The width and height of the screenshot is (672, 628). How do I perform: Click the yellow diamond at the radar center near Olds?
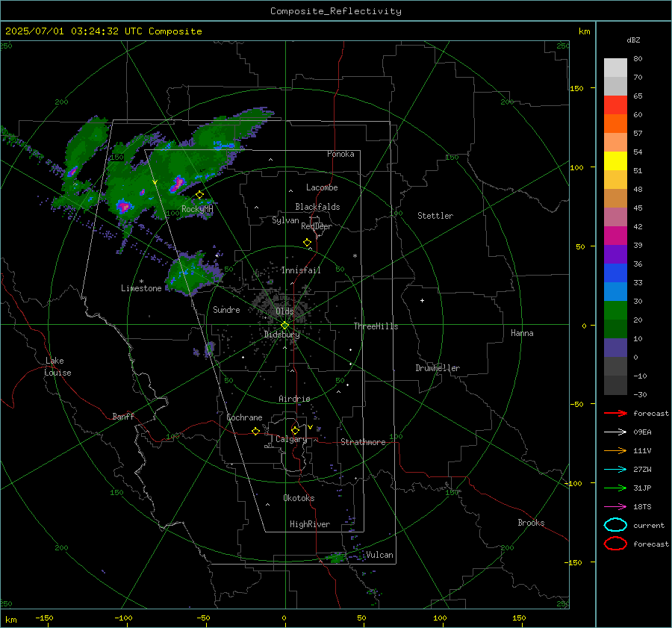click(284, 326)
